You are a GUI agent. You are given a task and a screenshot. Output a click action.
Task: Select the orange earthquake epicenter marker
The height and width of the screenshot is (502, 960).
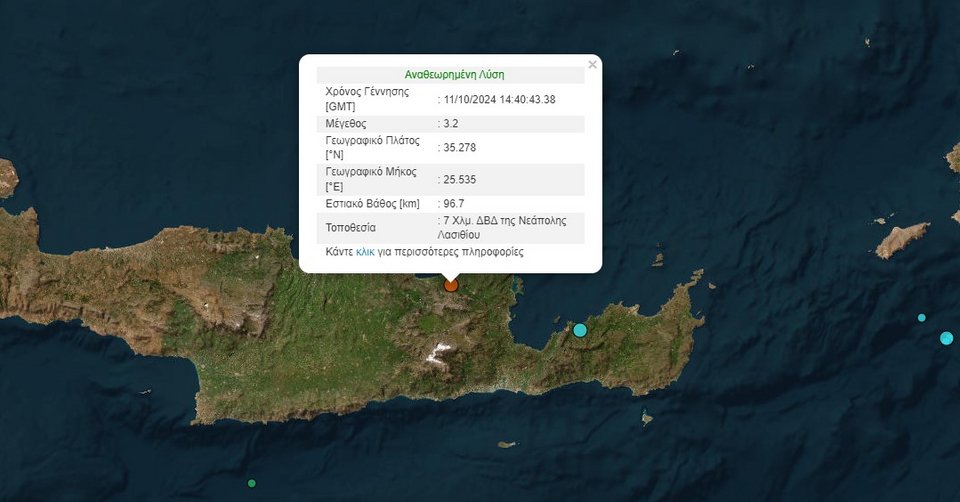[451, 285]
